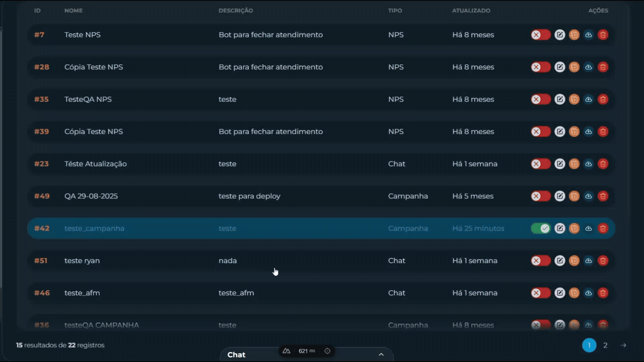
Task: Disable the teste_campanha toggle
Action: pos(541,228)
